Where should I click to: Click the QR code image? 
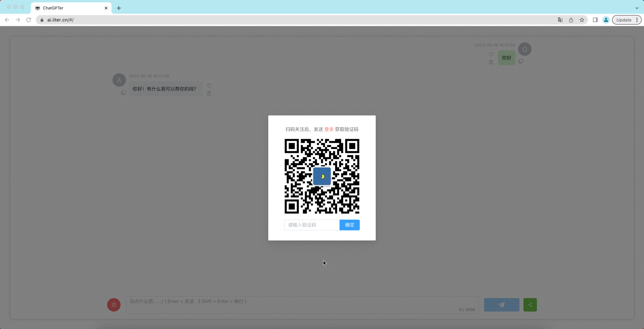pyautogui.click(x=322, y=176)
